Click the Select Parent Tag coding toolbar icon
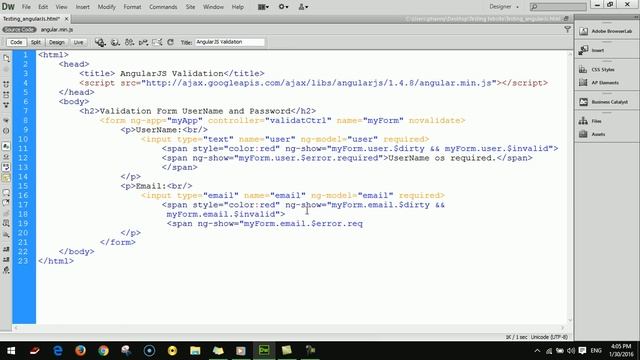The image size is (640, 360). (x=6, y=120)
